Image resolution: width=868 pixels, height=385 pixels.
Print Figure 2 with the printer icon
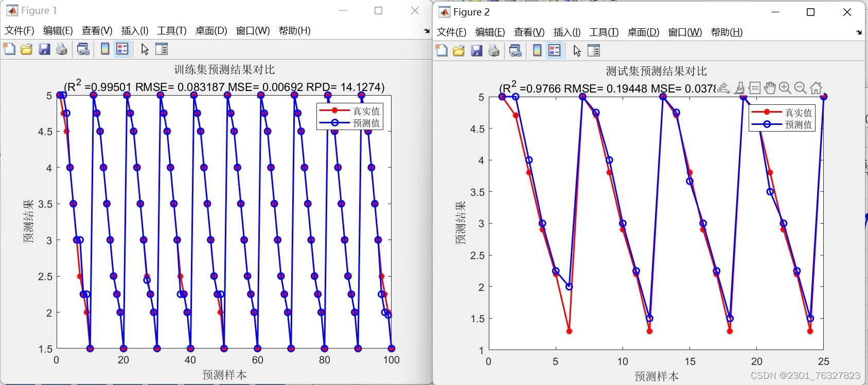point(494,51)
